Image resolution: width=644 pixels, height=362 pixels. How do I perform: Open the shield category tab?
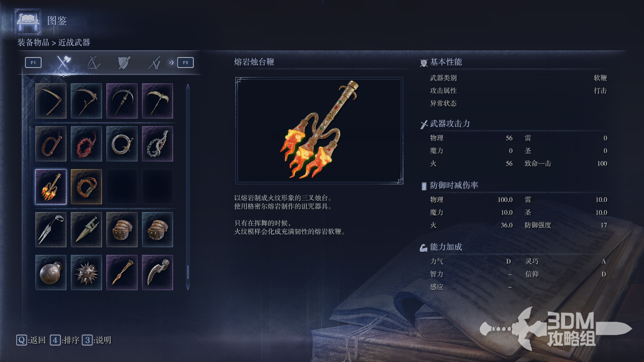124,62
